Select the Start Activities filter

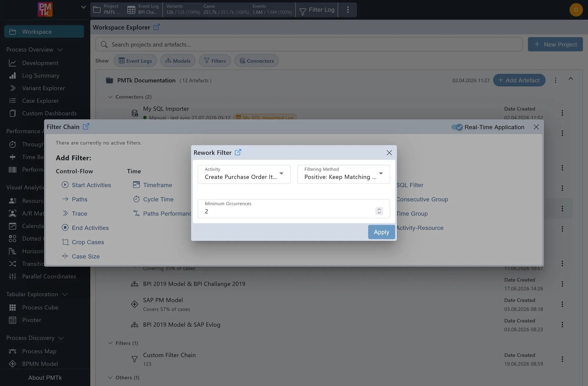coord(86,185)
